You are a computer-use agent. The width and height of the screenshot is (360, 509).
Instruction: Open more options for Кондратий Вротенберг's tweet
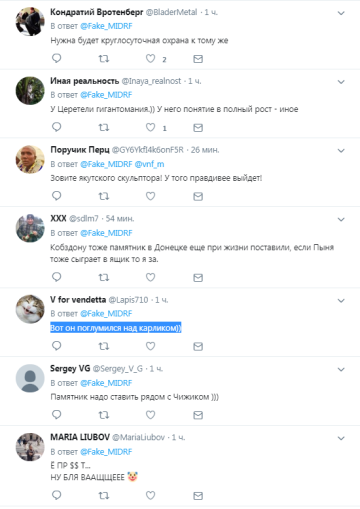341,13
